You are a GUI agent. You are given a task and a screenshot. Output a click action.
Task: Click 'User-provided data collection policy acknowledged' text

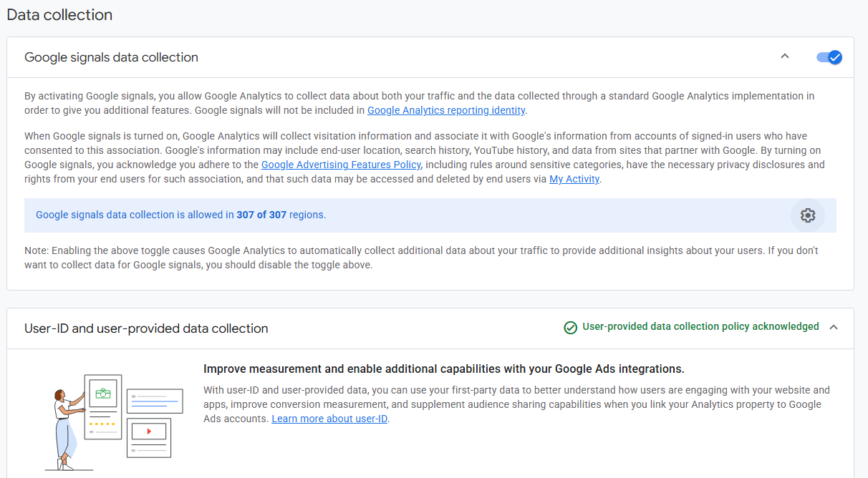(x=700, y=326)
